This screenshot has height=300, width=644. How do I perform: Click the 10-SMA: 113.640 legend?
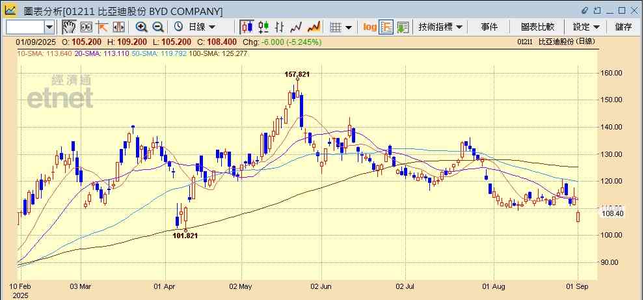44,53
